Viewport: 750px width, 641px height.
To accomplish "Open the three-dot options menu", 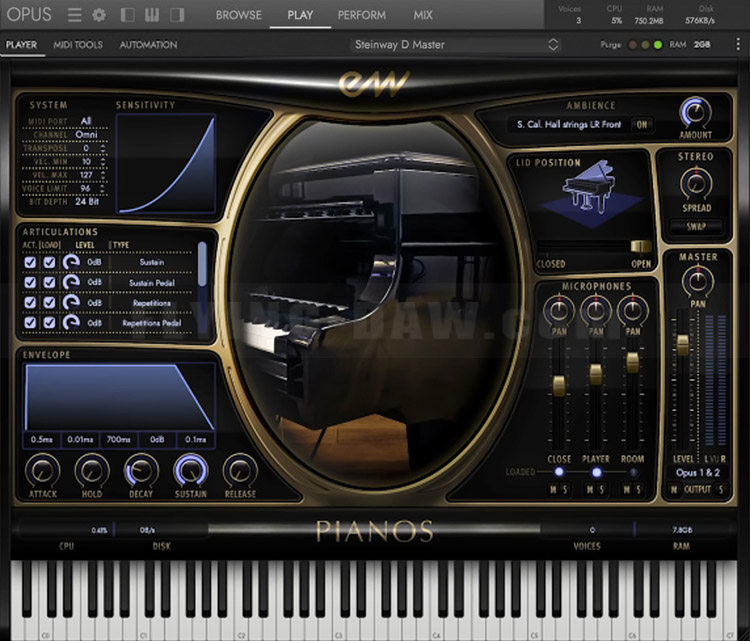I will [x=738, y=44].
